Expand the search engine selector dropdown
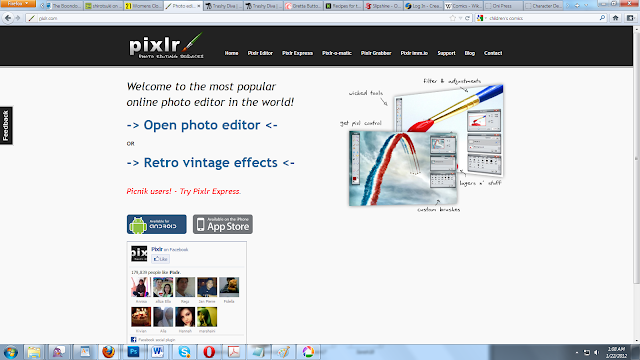Image resolution: width=640 pixels, height=360 pixels. coord(482,18)
